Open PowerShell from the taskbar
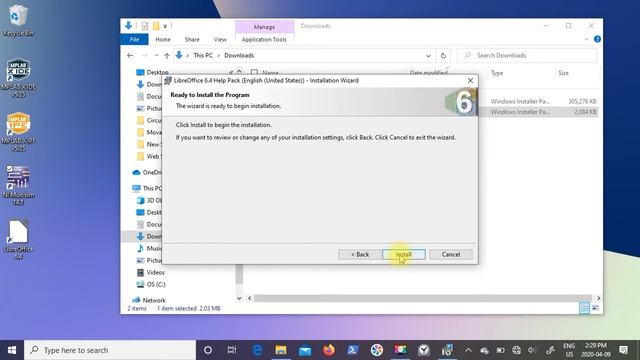640x360 pixels. (x=353, y=350)
